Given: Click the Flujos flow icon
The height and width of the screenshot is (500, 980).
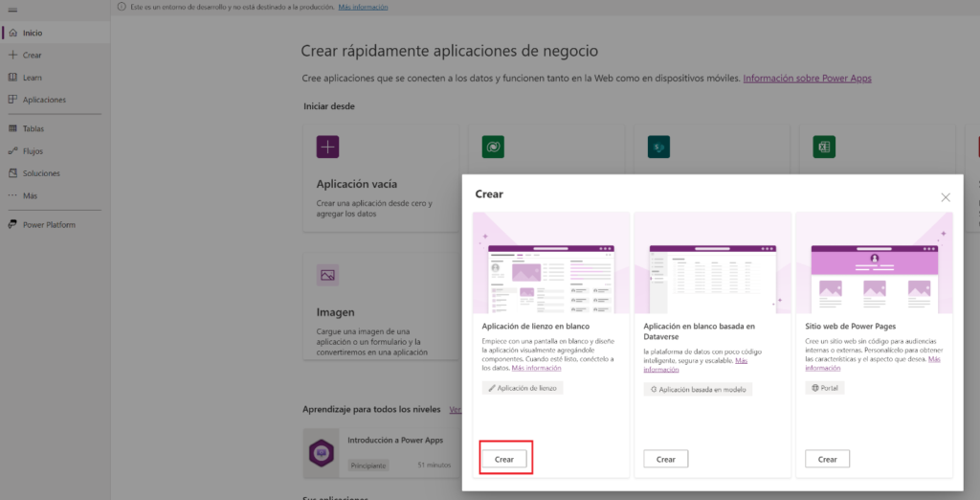Looking at the screenshot, I should [x=12, y=150].
